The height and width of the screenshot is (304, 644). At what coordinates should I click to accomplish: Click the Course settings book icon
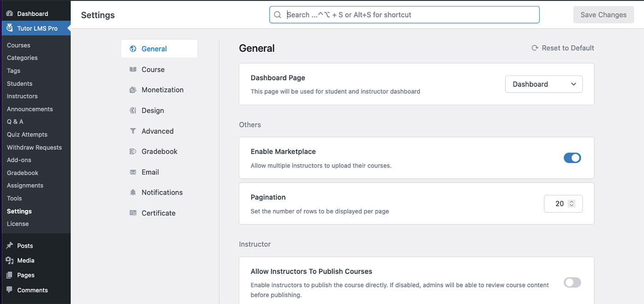point(133,69)
